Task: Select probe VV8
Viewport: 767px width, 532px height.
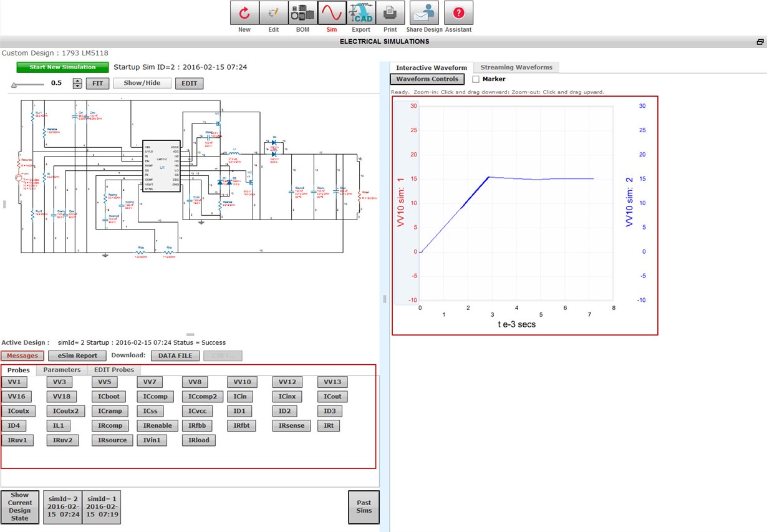Action: point(195,382)
